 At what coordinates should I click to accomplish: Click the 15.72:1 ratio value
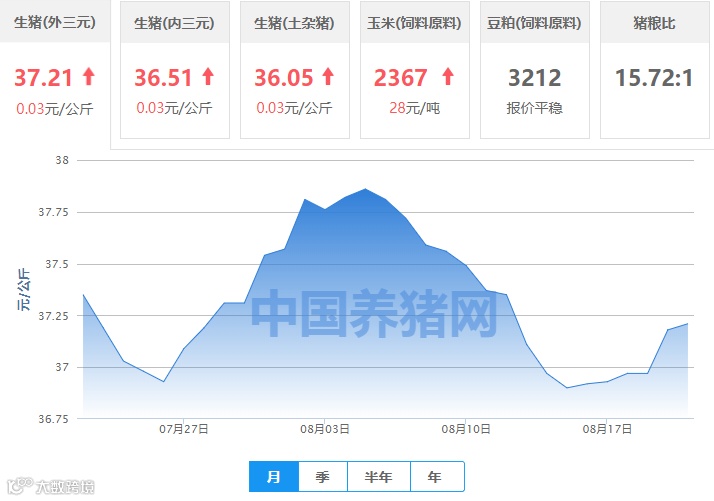[654, 77]
